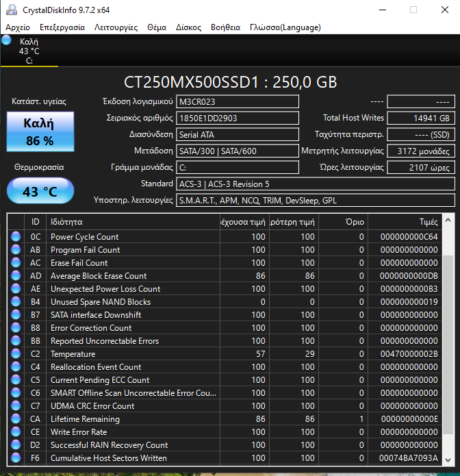
Task: Click the serial number field
Action: coord(238,118)
